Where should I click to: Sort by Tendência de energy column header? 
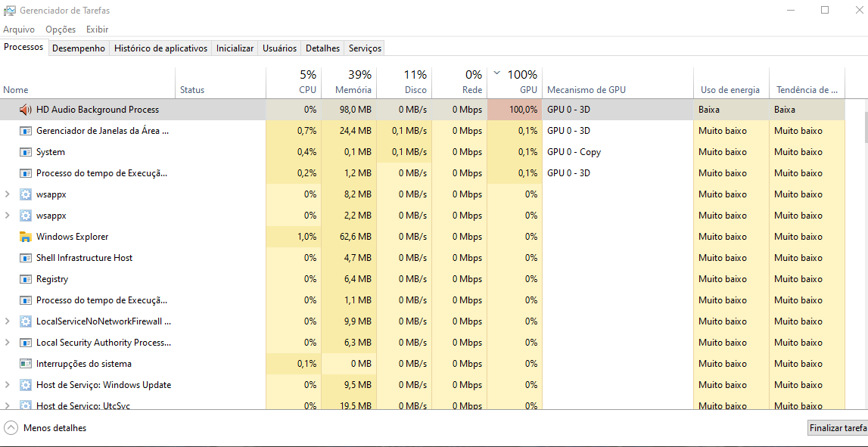click(807, 82)
